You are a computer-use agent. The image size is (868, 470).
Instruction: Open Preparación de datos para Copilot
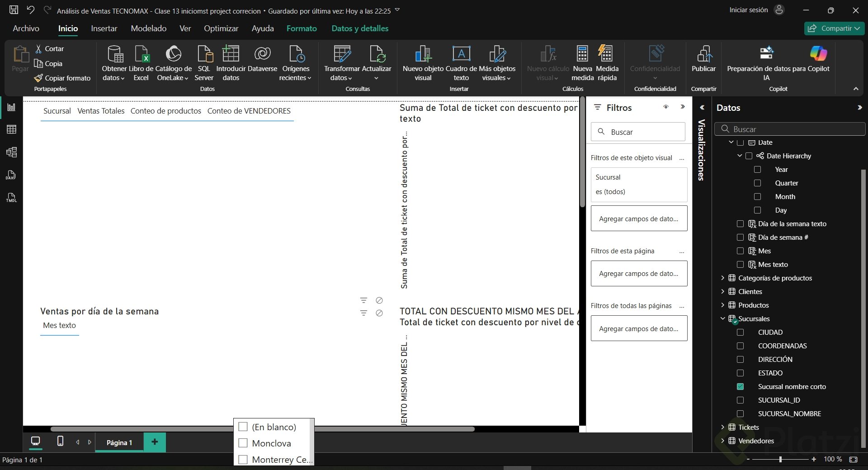778,63
